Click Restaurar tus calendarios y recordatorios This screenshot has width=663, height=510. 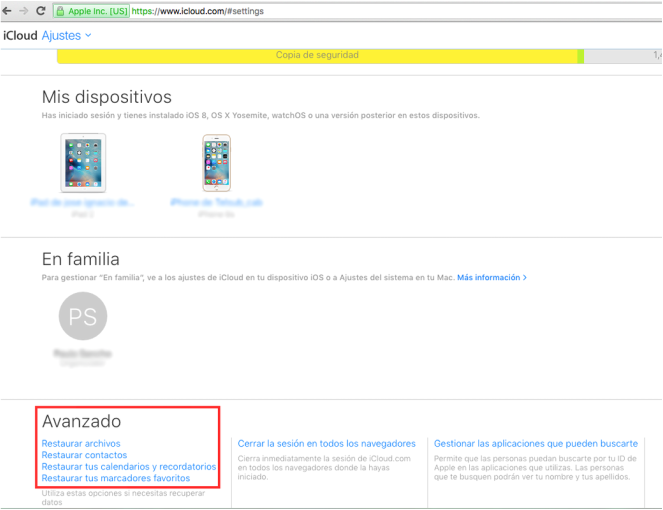[129, 466]
